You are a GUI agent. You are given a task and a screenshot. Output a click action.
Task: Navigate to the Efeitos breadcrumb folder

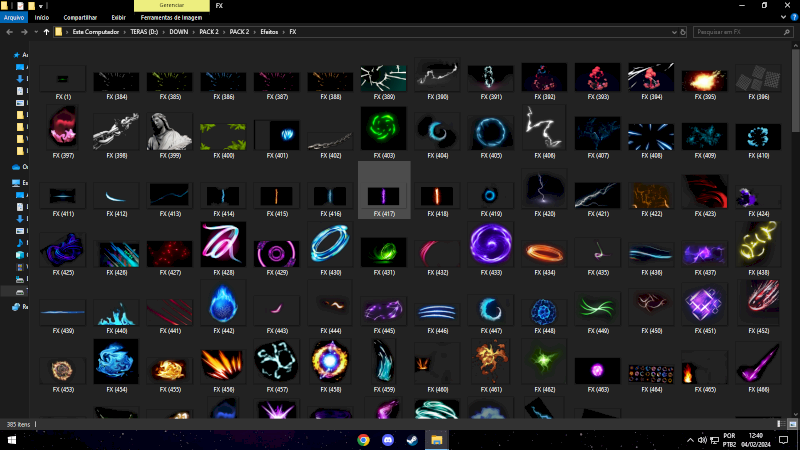(267, 32)
